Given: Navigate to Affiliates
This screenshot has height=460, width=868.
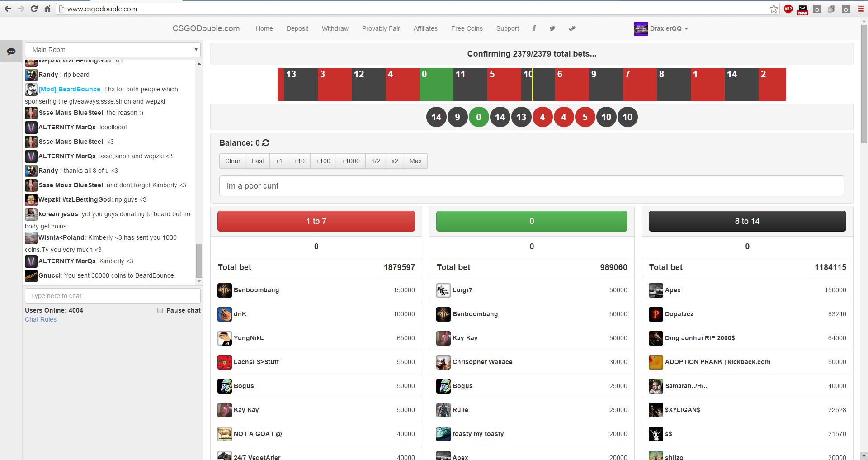Looking at the screenshot, I should [x=425, y=28].
